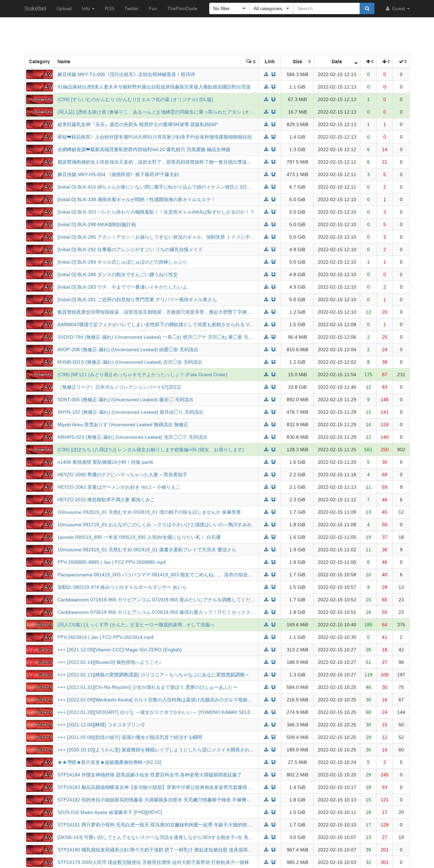Viewport: 434px width, 868px height.
Task: Open magnet link for 584.3 MiB row
Action: click(273, 74)
